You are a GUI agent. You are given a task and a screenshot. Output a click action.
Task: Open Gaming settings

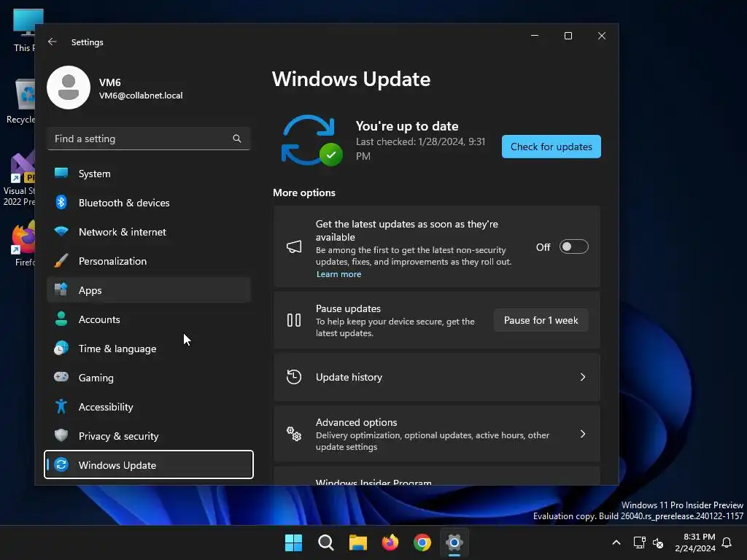coord(149,377)
